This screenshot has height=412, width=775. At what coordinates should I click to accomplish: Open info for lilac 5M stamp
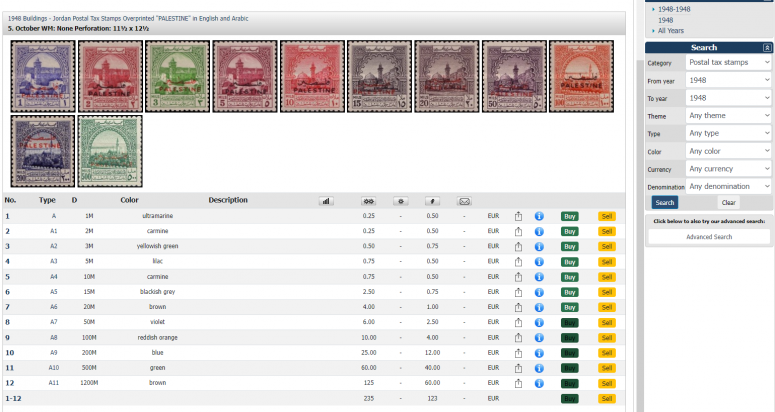pyautogui.click(x=539, y=262)
